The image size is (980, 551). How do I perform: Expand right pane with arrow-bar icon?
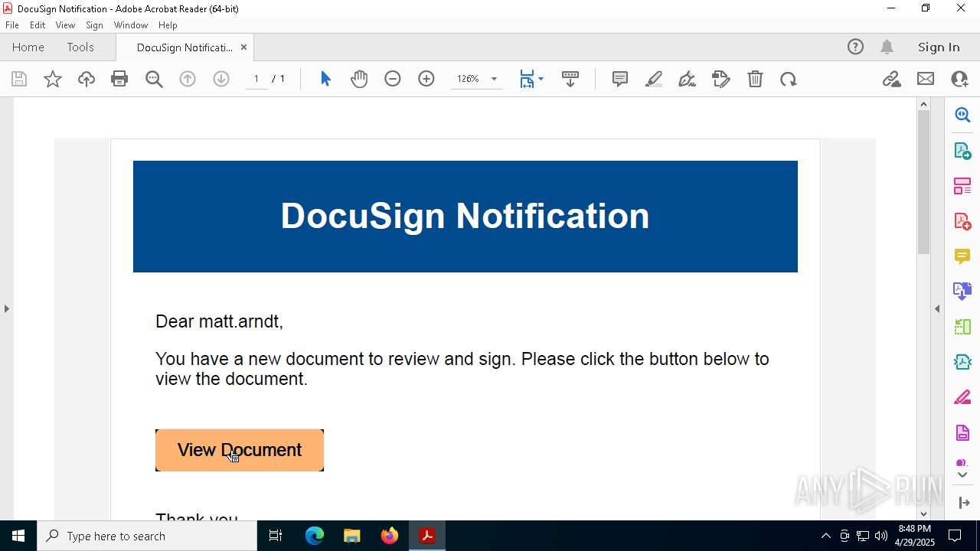964,503
